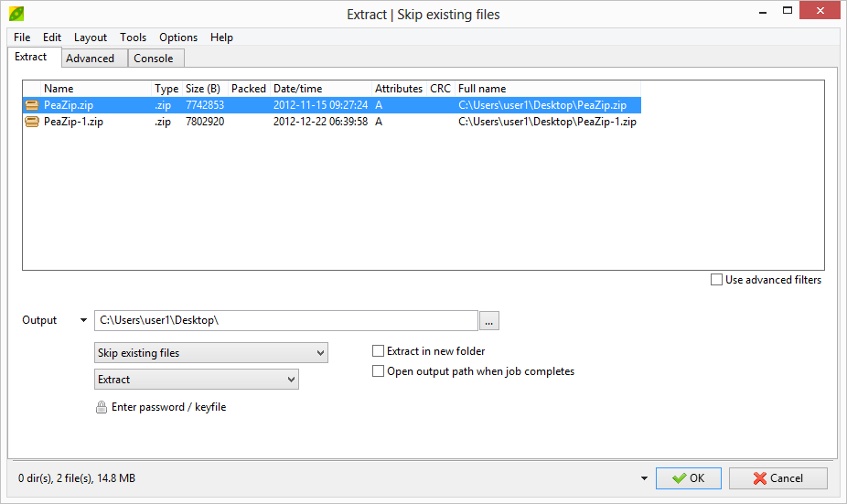Select the PeaZip-1.zip file name
Image resolution: width=847 pixels, height=504 pixels.
73,122
